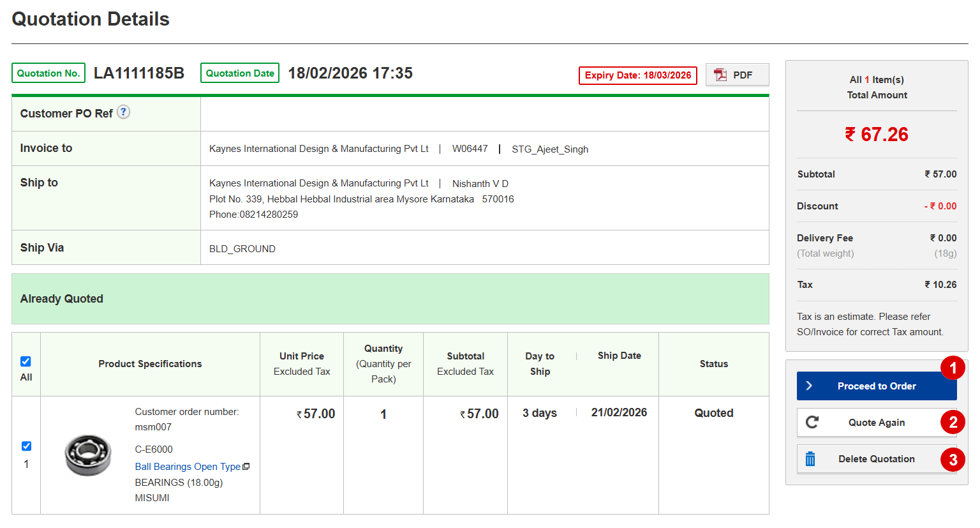The height and width of the screenshot is (528, 980).
Task: Click the quotation number LA1111185B
Action: 139,73
